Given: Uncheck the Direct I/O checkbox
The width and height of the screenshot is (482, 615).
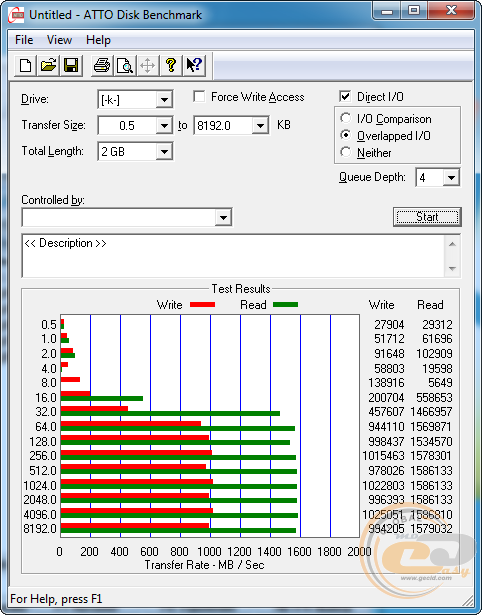Looking at the screenshot, I should [x=345, y=96].
